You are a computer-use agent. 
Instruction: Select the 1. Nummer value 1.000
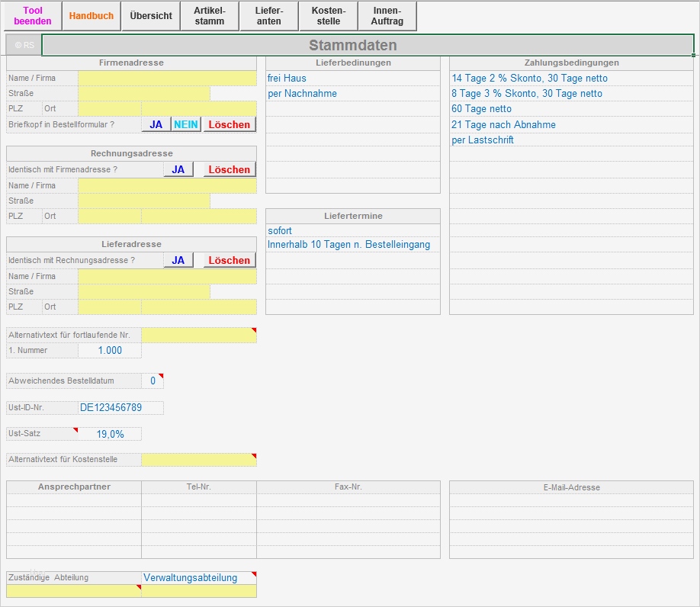click(110, 350)
